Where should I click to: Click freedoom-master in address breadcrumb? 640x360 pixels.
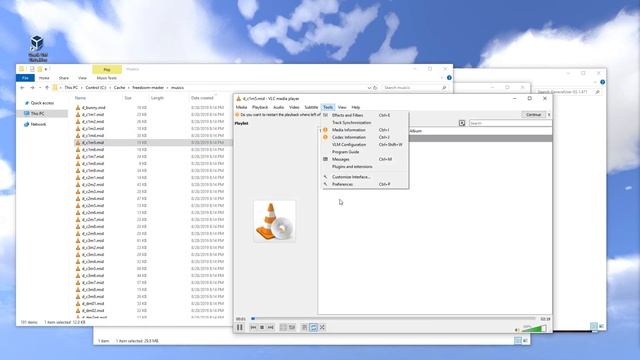tap(148, 88)
